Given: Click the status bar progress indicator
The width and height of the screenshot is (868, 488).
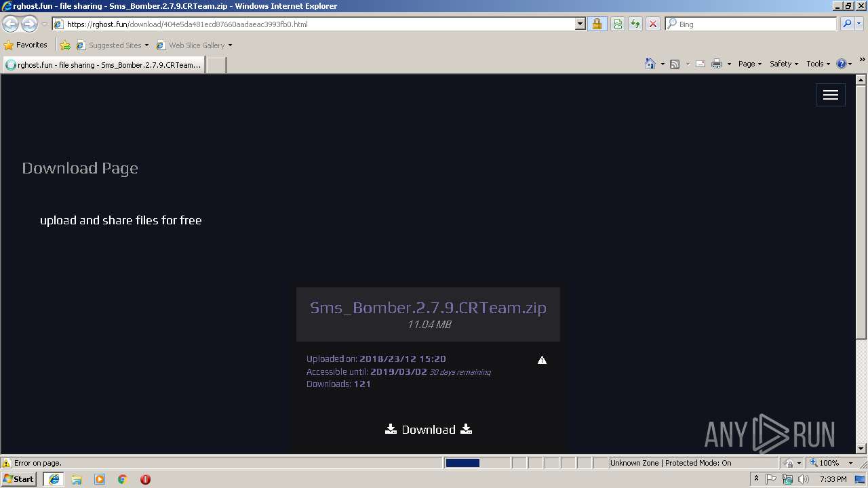Looking at the screenshot, I should tap(477, 463).
